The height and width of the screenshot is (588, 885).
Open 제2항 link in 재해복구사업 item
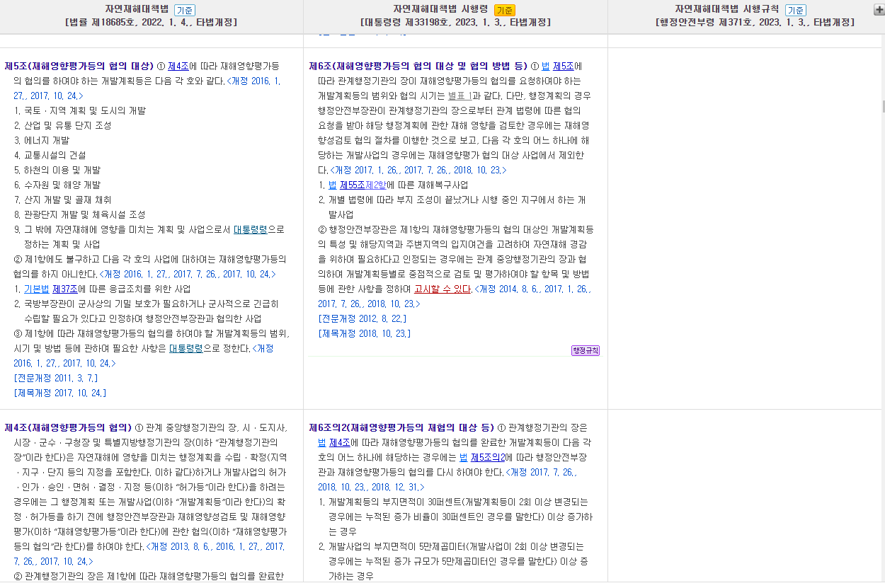coord(375,185)
